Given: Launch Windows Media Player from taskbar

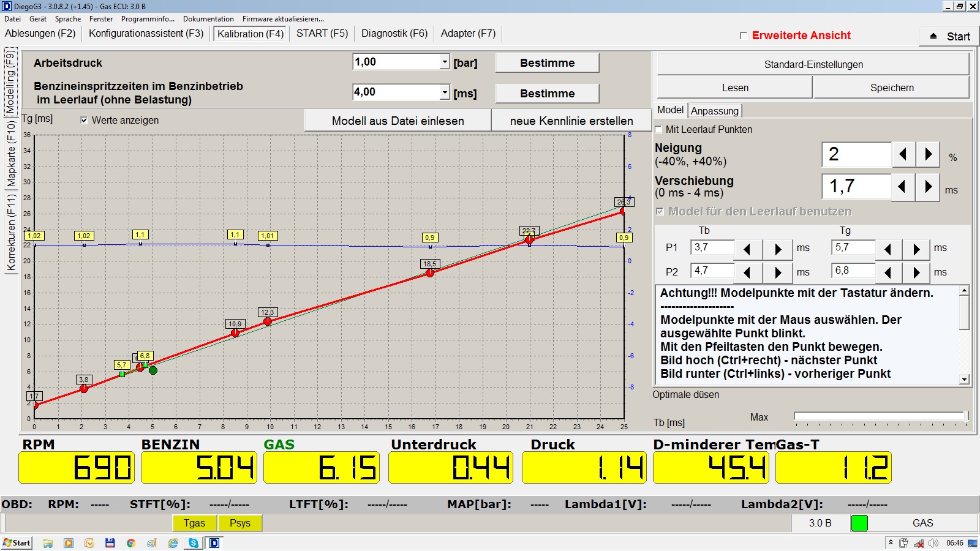Looking at the screenshot, I should point(69,543).
